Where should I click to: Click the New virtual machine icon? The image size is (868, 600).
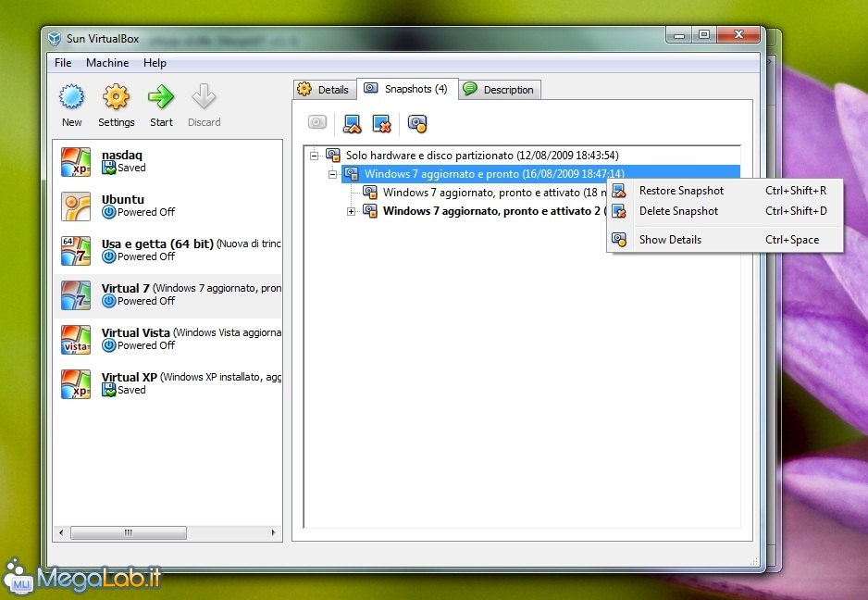tap(72, 97)
